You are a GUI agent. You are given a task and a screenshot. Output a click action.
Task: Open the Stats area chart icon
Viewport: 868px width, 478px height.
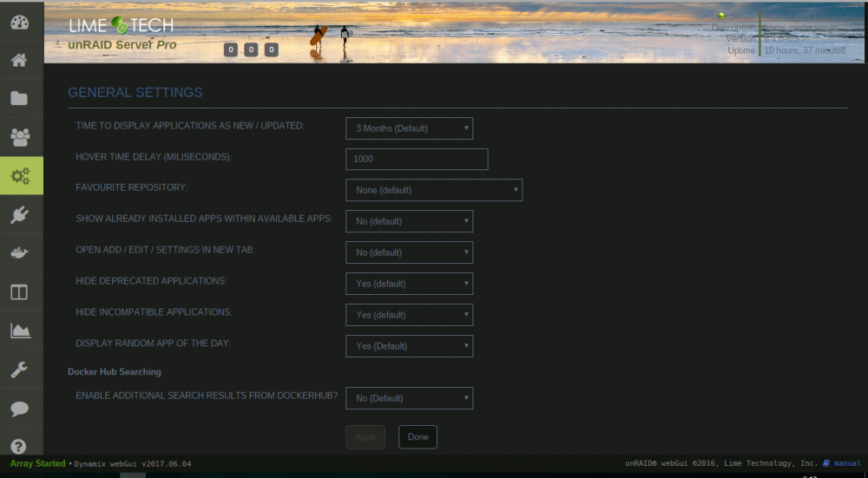[x=20, y=331]
